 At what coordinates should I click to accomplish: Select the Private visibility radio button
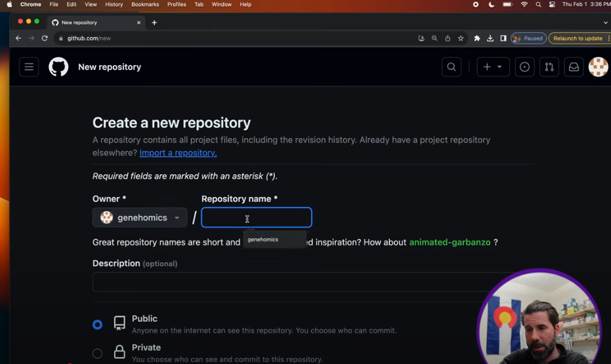97,353
